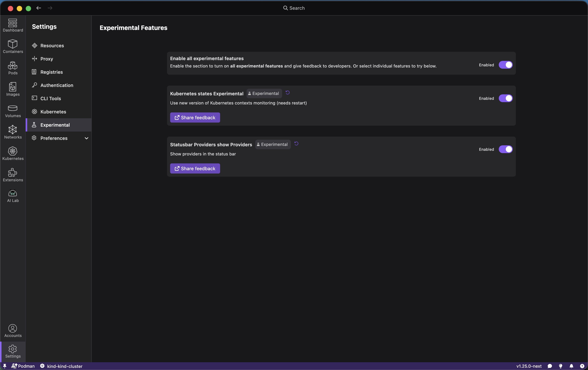
Task: Open the Extensions page
Action: click(13, 175)
